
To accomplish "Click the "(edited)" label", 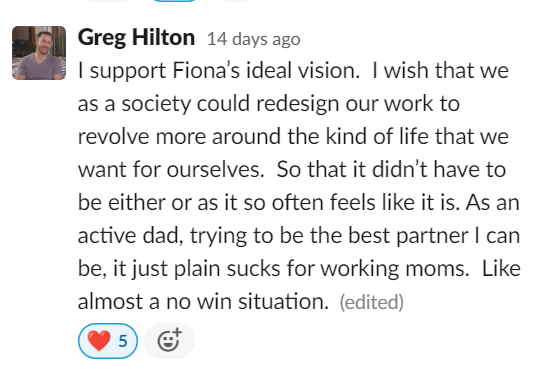I will [372, 302].
